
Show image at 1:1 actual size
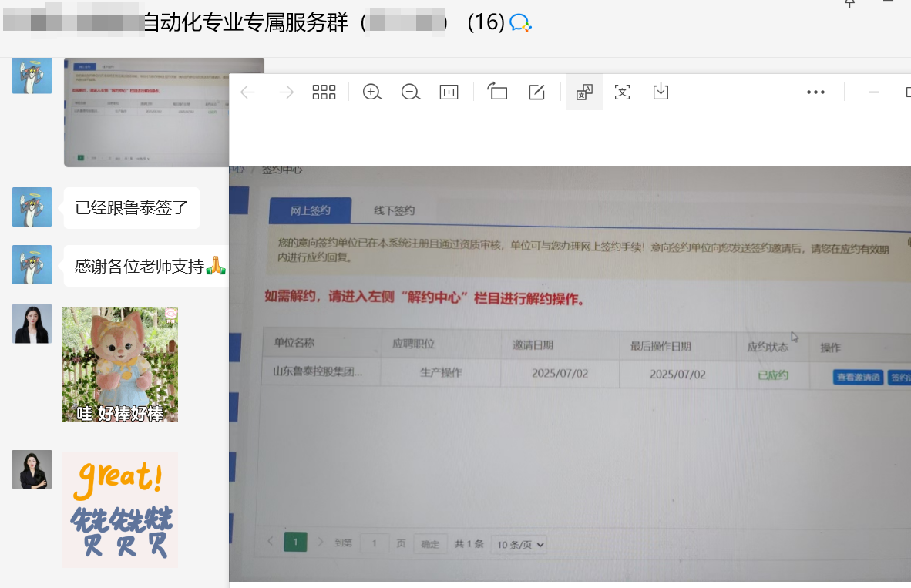449,92
